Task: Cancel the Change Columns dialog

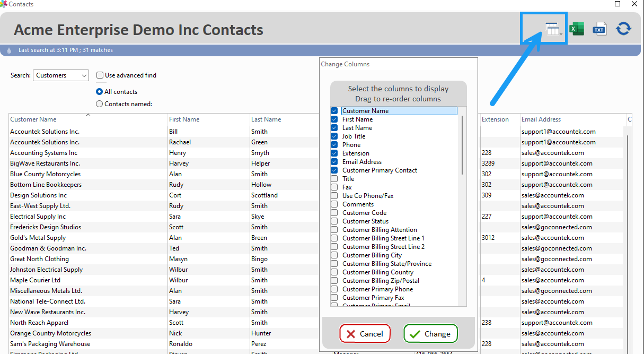Action: point(365,334)
